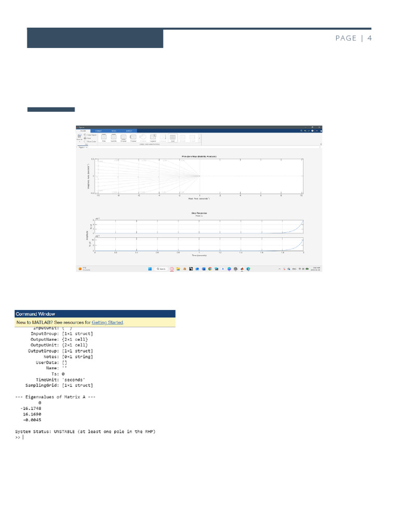Open File Explorer from the taskbar
399x532 pixels.
[x=178, y=269]
